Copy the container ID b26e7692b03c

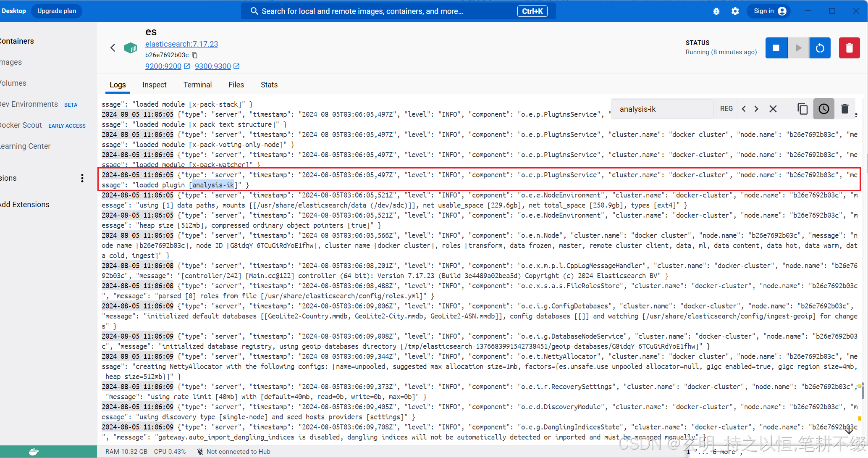point(194,55)
